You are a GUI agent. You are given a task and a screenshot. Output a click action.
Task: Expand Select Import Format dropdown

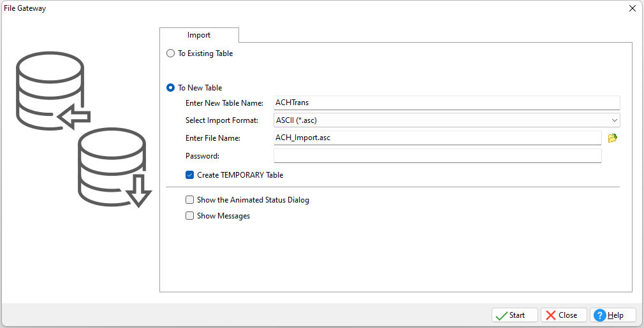click(615, 120)
